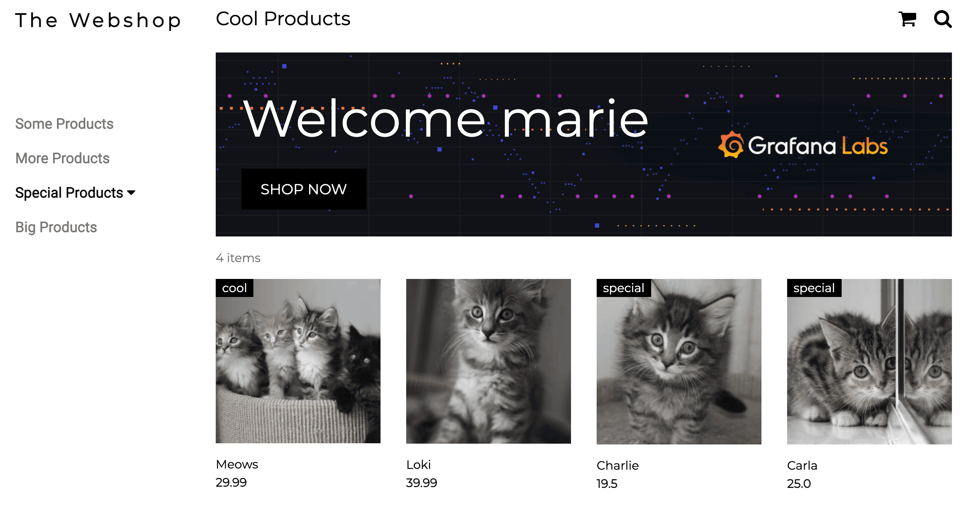The image size is (980, 517).
Task: Open the More Products link
Action: 62,158
